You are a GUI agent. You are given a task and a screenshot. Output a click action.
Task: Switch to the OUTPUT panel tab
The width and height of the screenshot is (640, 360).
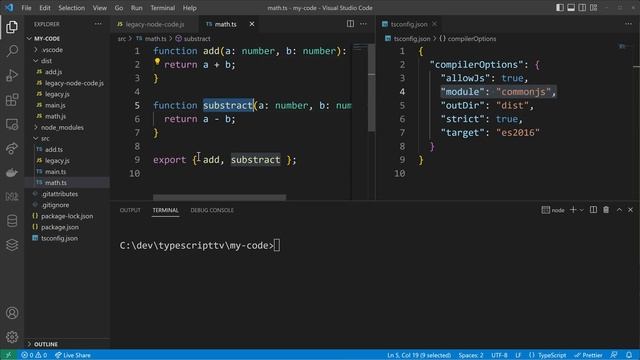pos(130,210)
